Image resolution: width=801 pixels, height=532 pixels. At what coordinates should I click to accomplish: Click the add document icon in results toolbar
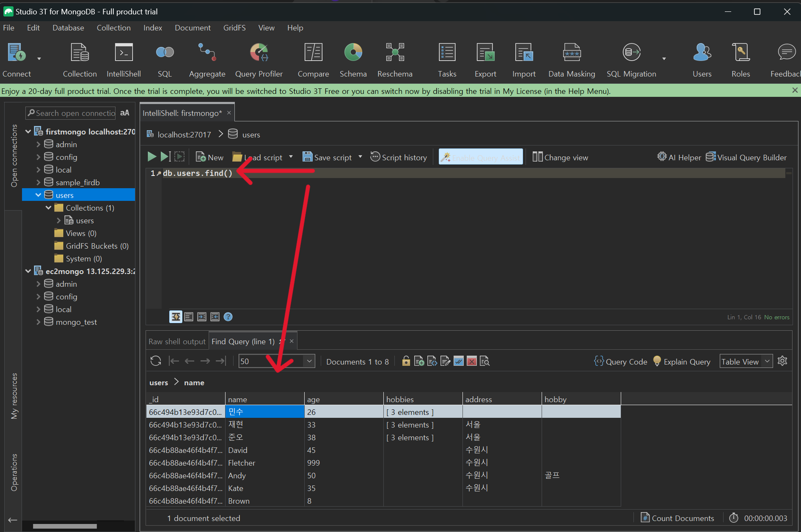pyautogui.click(x=419, y=361)
